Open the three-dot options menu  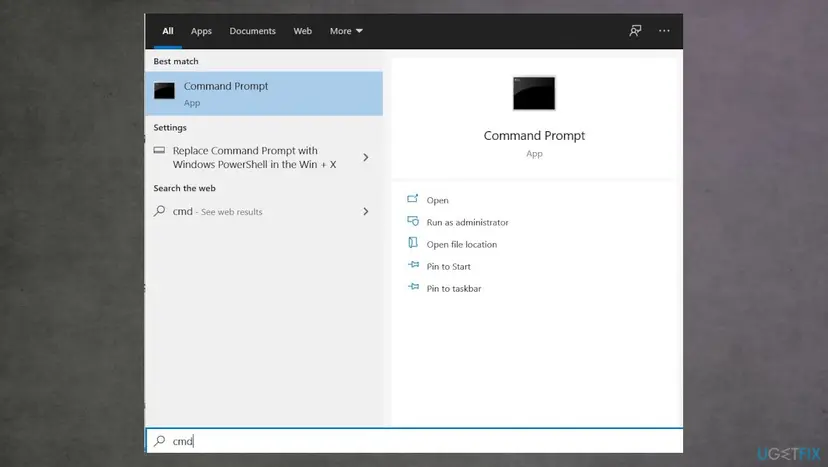[664, 31]
